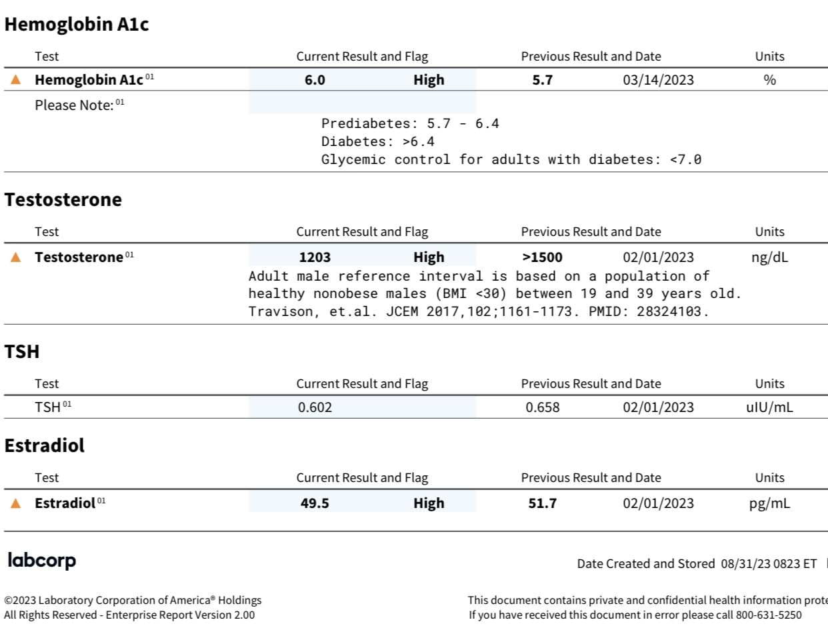The width and height of the screenshot is (828, 644).
Task: Click the phone number 800-631-5250
Action: pos(769,615)
